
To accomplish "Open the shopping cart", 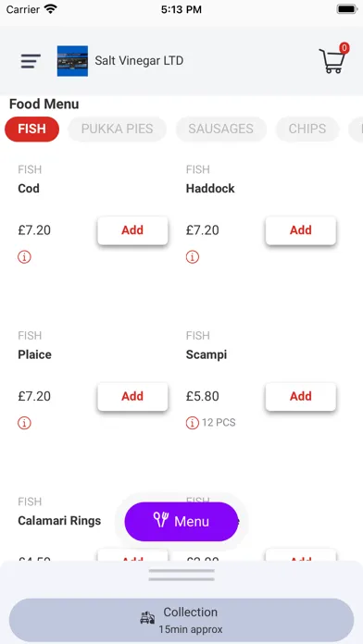I will click(x=333, y=58).
